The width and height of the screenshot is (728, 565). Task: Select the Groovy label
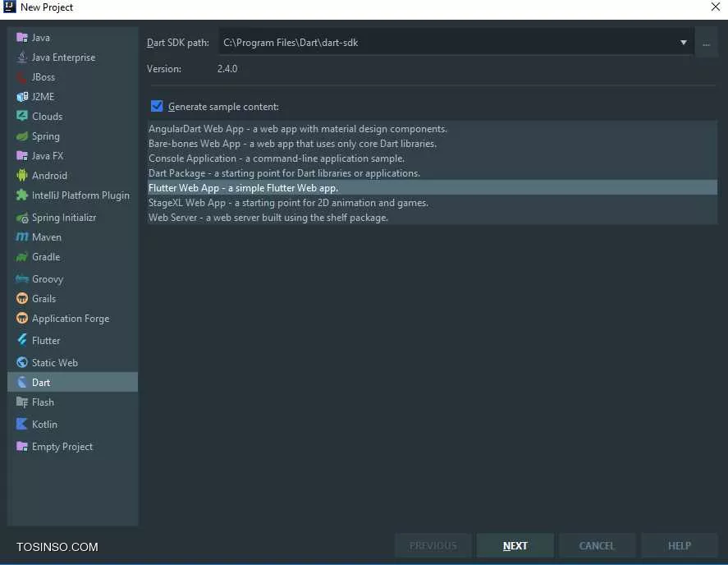[48, 278]
